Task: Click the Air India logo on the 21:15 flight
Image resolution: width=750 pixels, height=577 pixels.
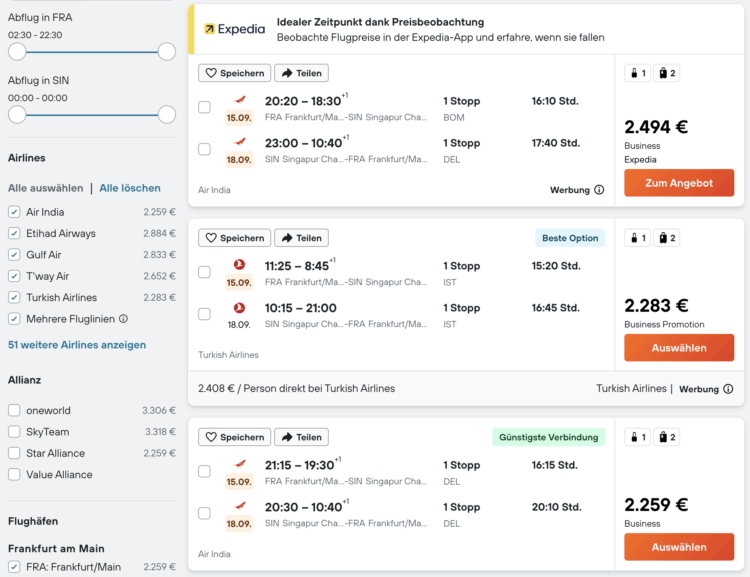Action: coord(239,464)
